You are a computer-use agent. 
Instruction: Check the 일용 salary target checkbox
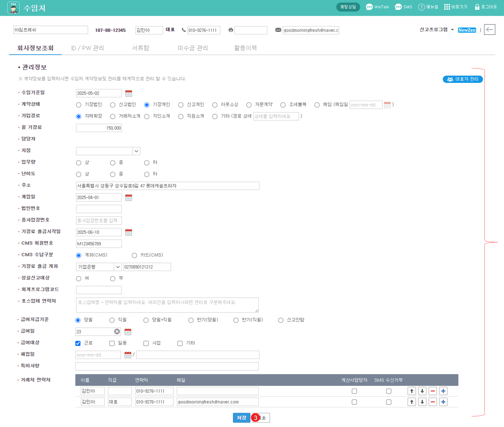[x=112, y=343]
